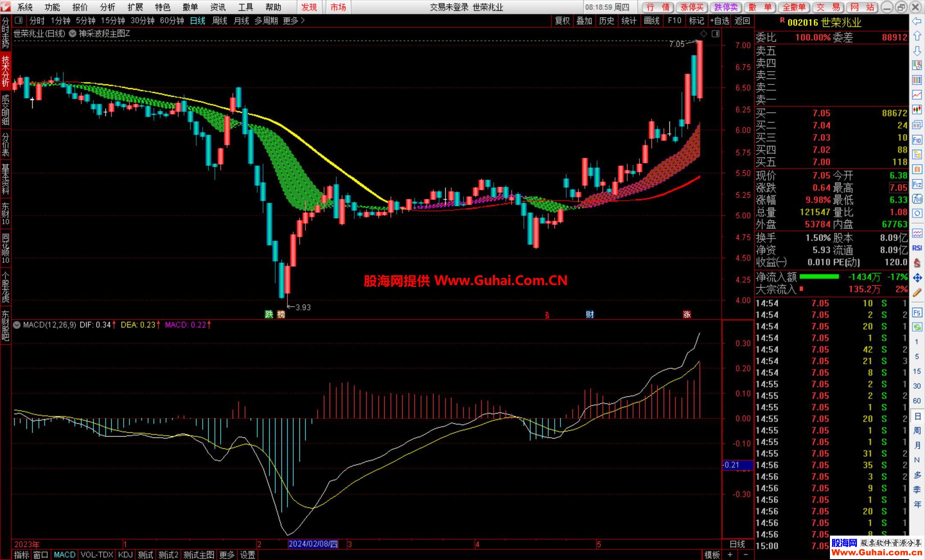The image size is (925, 560).
Task: Click the F10 company info icon
Action: pos(917,140)
